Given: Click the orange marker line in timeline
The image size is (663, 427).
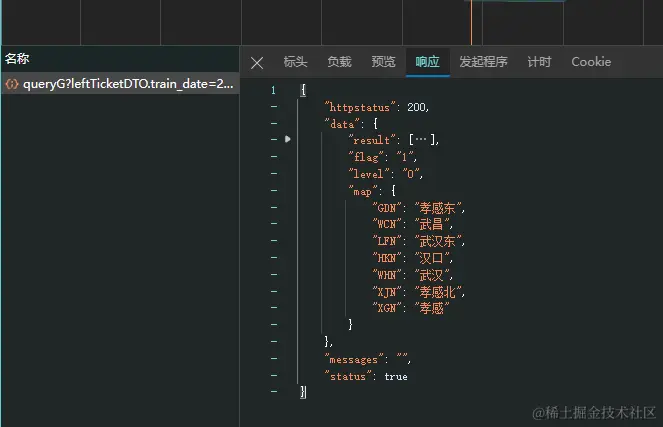Looking at the screenshot, I should [471, 22].
